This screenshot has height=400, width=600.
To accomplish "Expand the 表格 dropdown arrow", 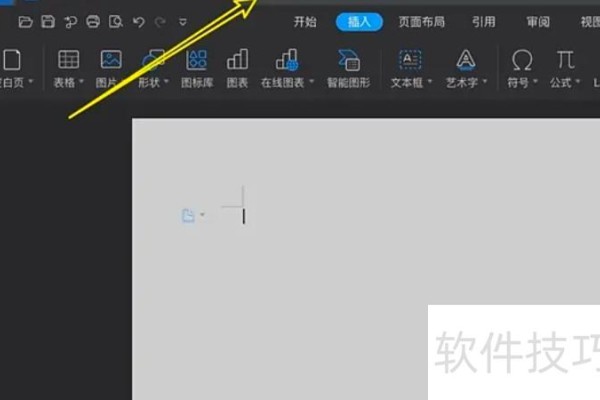I will click(81, 82).
